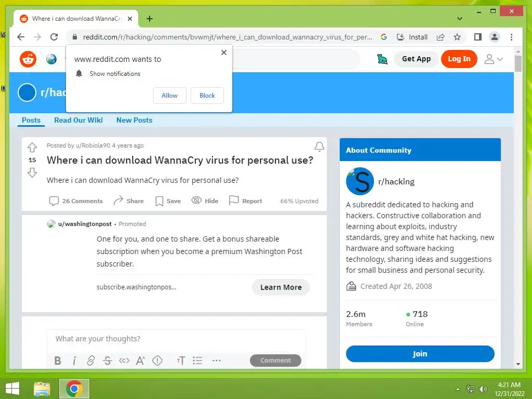The height and width of the screenshot is (399, 532).
Task: Insert bulleted list in comment editor
Action: click(x=197, y=361)
